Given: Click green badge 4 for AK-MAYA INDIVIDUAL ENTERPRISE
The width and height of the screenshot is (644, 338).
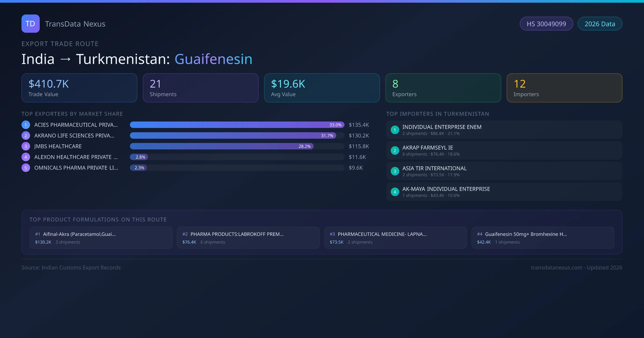Looking at the screenshot, I should click(x=395, y=192).
